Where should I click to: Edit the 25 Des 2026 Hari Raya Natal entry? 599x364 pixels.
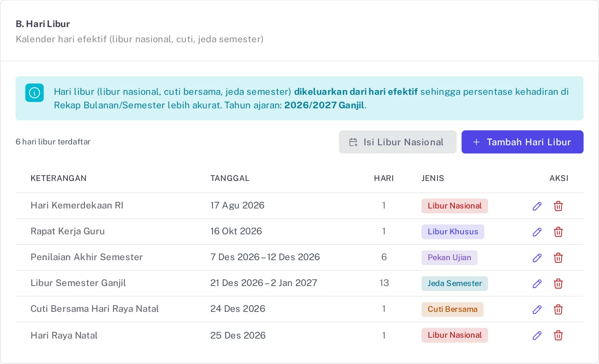coord(537,335)
